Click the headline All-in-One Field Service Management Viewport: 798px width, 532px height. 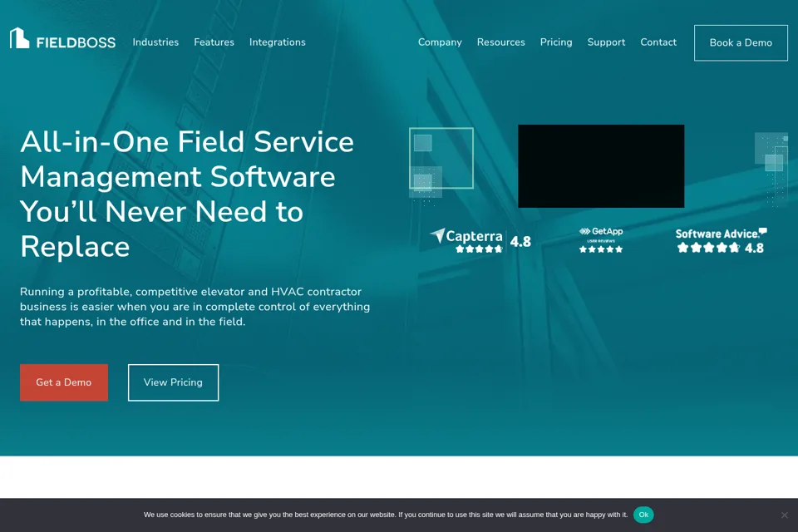point(187,194)
